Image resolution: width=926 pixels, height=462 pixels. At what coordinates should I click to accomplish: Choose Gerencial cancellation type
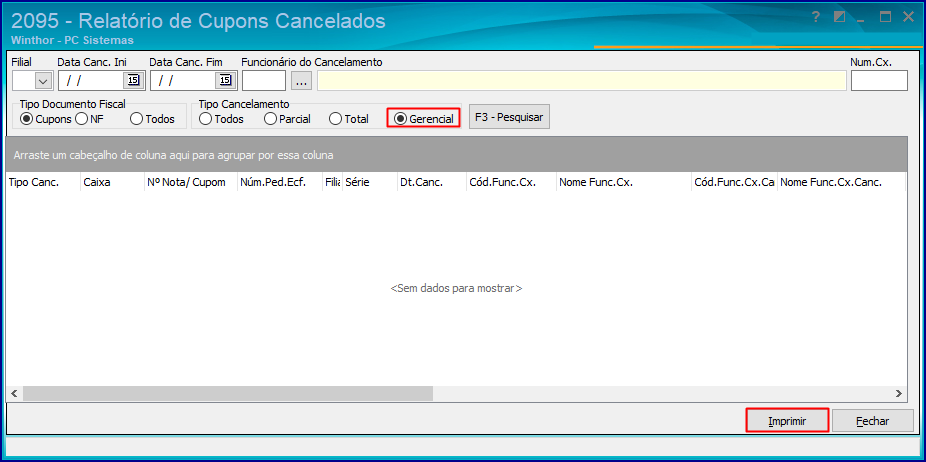423,119
